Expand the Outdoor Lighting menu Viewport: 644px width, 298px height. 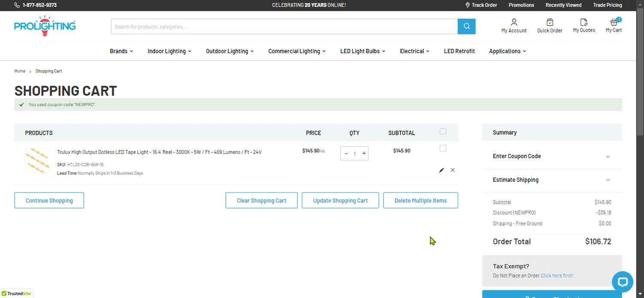[230, 51]
